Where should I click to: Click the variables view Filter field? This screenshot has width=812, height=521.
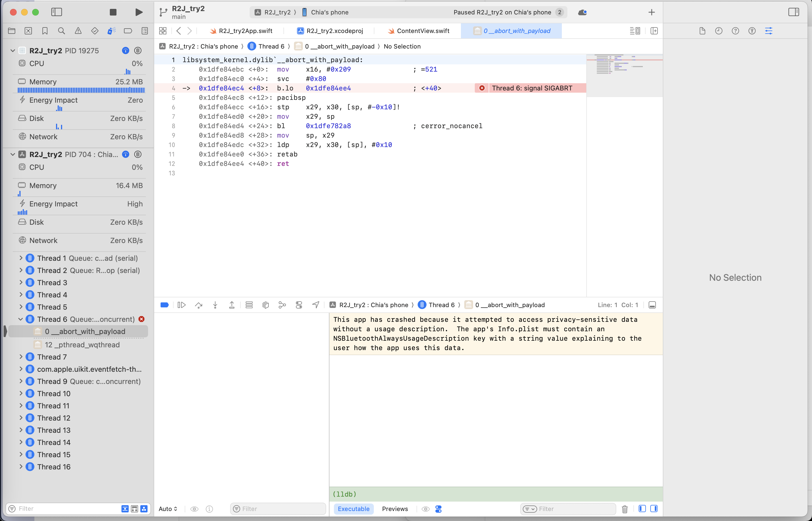click(x=278, y=509)
